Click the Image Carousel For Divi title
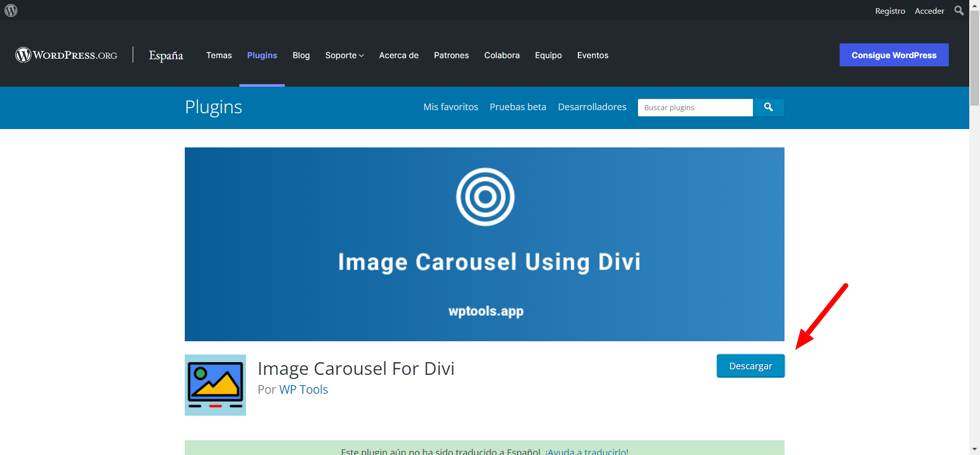Image resolution: width=980 pixels, height=455 pixels. [356, 368]
